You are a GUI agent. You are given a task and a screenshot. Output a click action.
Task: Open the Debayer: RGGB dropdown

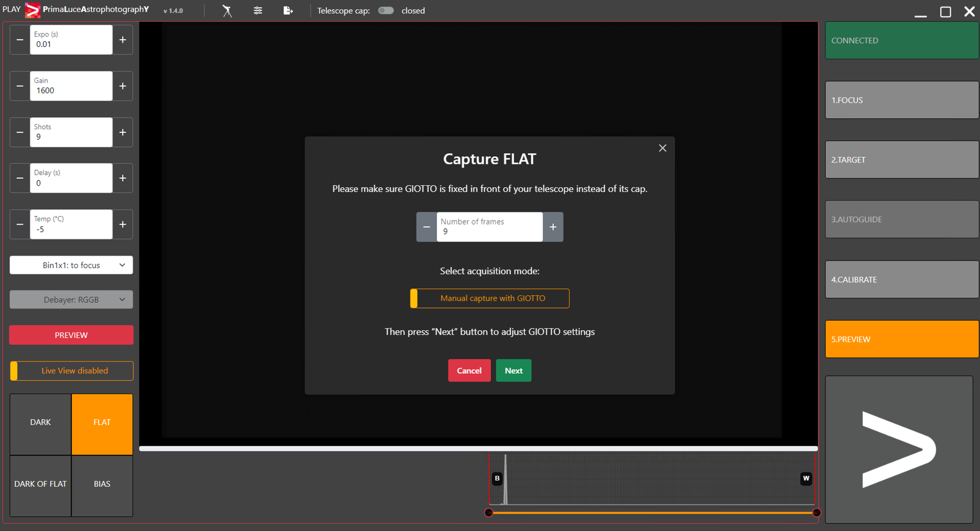[x=71, y=300]
